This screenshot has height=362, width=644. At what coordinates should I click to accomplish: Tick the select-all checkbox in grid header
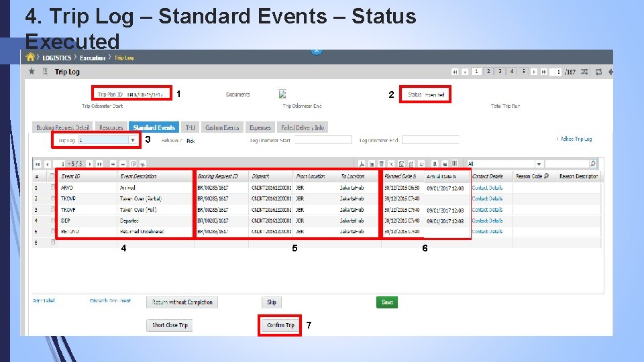(x=52, y=176)
